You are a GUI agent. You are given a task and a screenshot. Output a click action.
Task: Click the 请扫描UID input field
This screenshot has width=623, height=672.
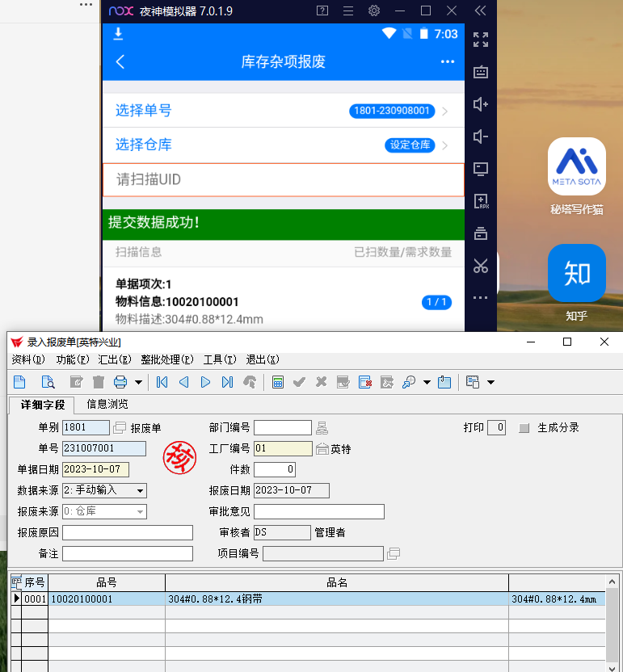[x=283, y=179]
